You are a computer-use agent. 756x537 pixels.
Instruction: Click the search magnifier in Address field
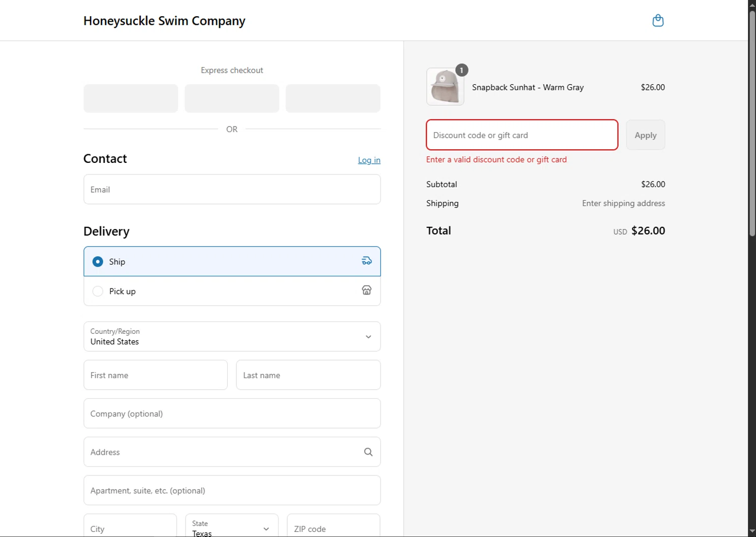368,452
